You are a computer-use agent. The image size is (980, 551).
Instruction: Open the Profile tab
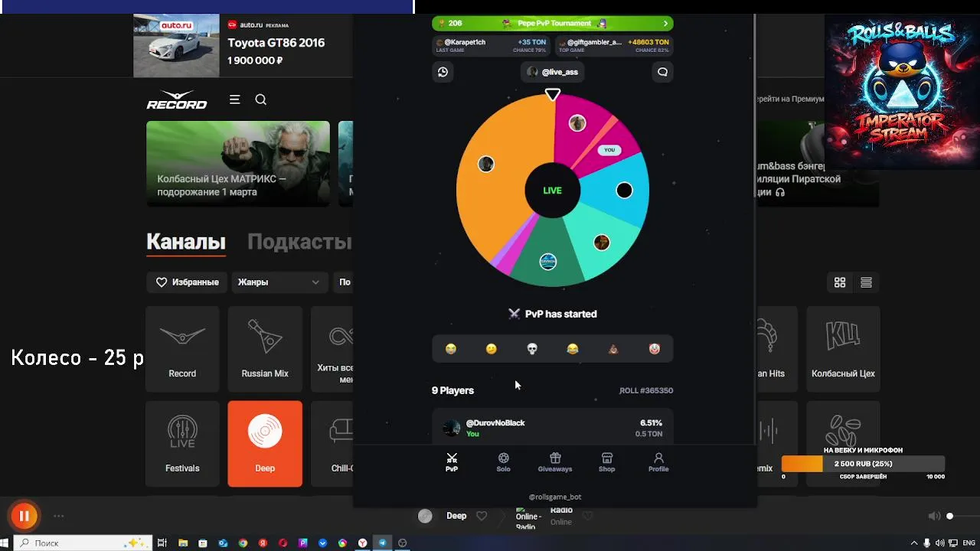(x=658, y=462)
